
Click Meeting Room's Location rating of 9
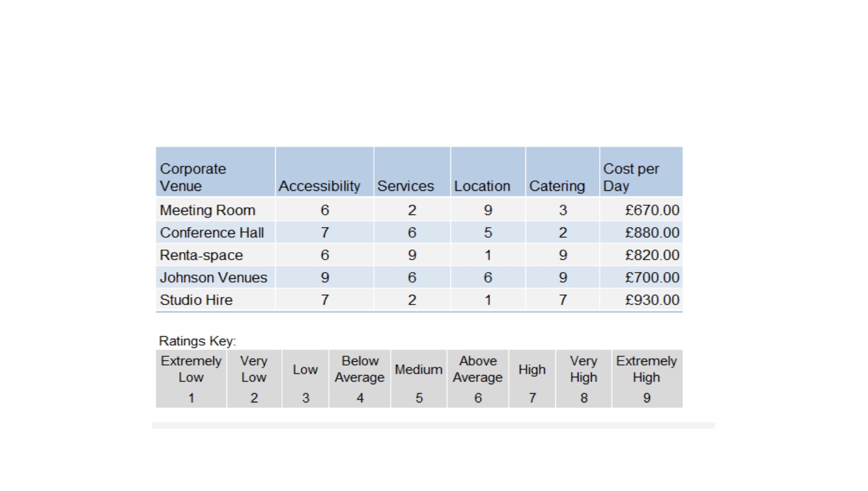tap(488, 211)
